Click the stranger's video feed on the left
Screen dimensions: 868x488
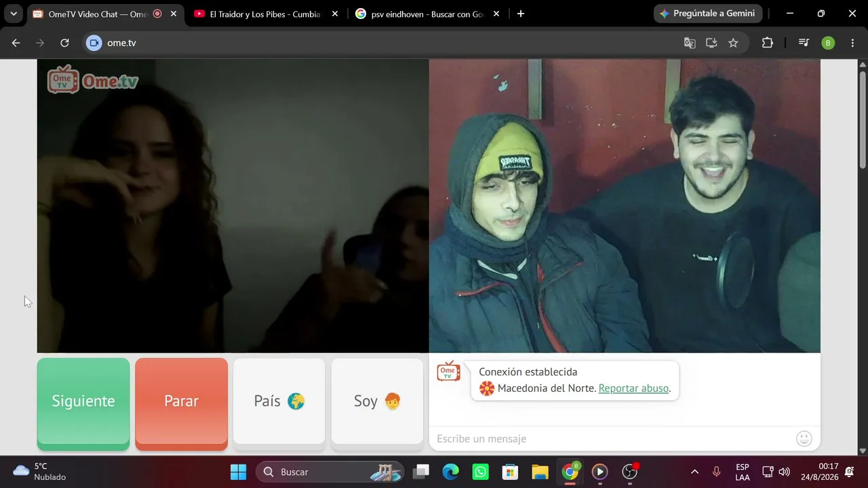click(x=233, y=206)
